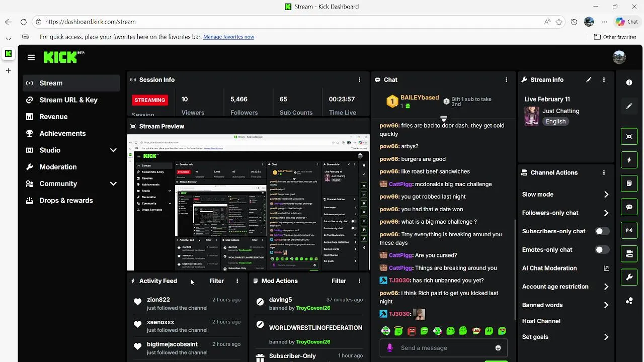Open Stream URL & Key page
This screenshot has width=644, height=362.
[71, 100]
